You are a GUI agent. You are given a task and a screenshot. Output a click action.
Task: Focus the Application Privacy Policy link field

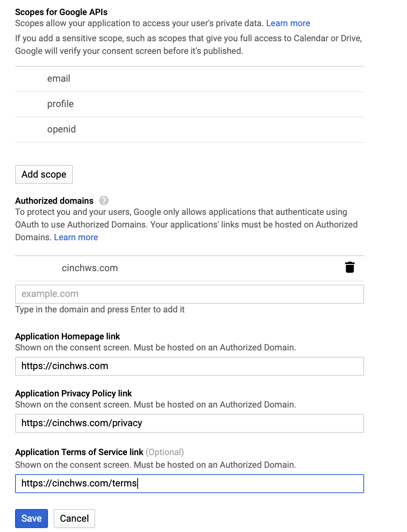(x=189, y=423)
